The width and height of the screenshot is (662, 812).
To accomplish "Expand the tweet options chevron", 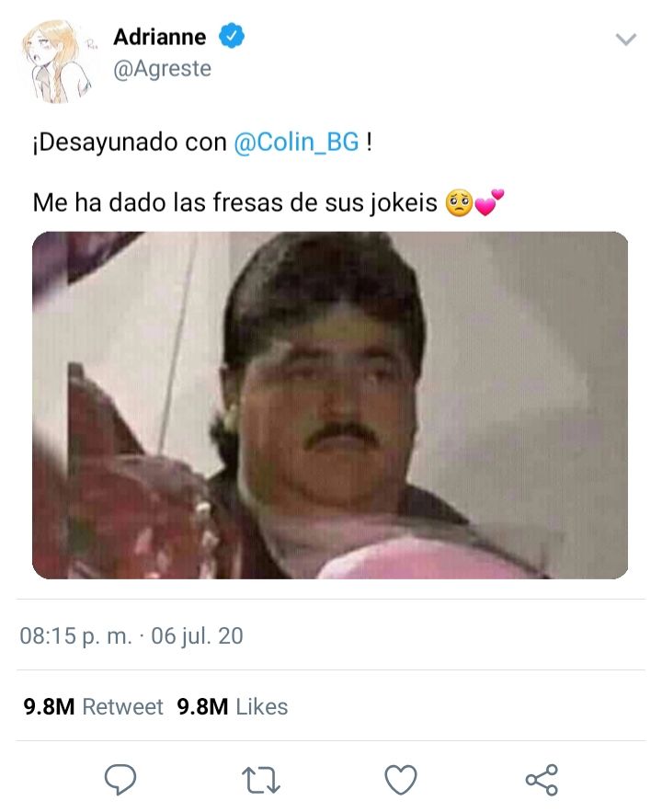I will tap(626, 40).
